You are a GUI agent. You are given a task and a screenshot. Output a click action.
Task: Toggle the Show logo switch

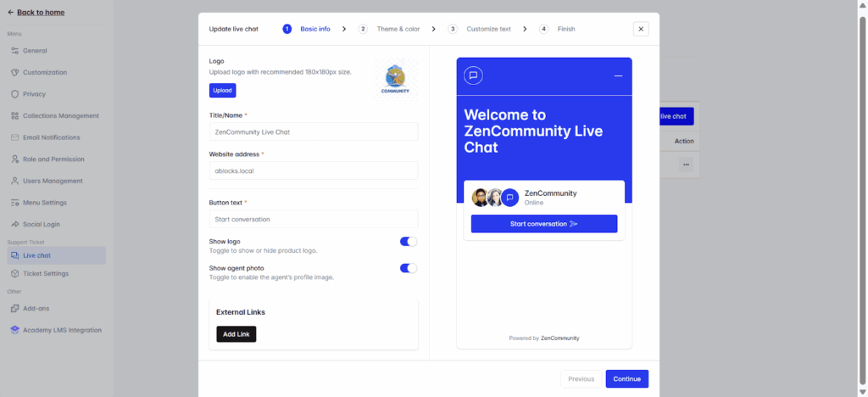[x=408, y=242]
